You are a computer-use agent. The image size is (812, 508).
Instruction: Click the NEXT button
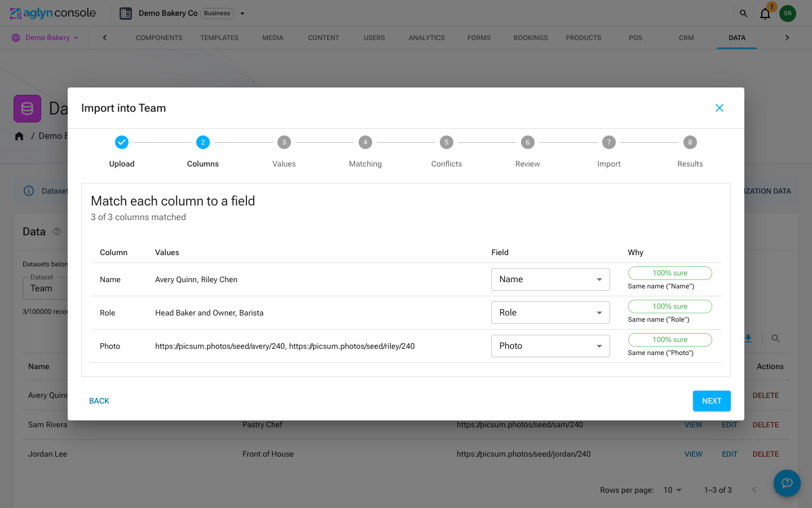click(x=712, y=401)
